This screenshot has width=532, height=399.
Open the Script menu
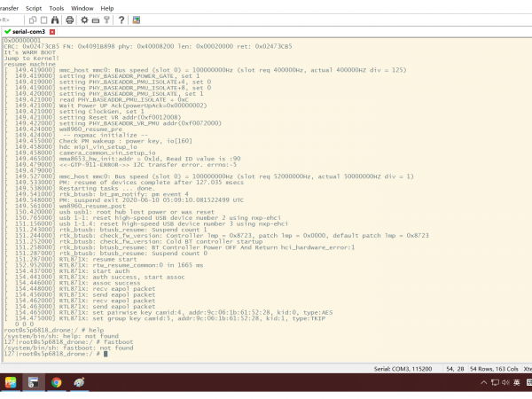tap(34, 8)
